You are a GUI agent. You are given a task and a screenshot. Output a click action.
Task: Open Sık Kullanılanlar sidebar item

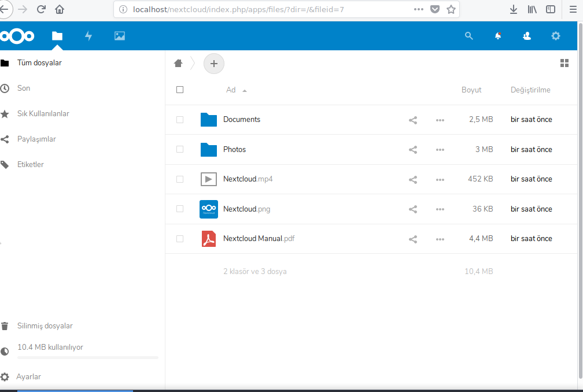click(x=43, y=114)
